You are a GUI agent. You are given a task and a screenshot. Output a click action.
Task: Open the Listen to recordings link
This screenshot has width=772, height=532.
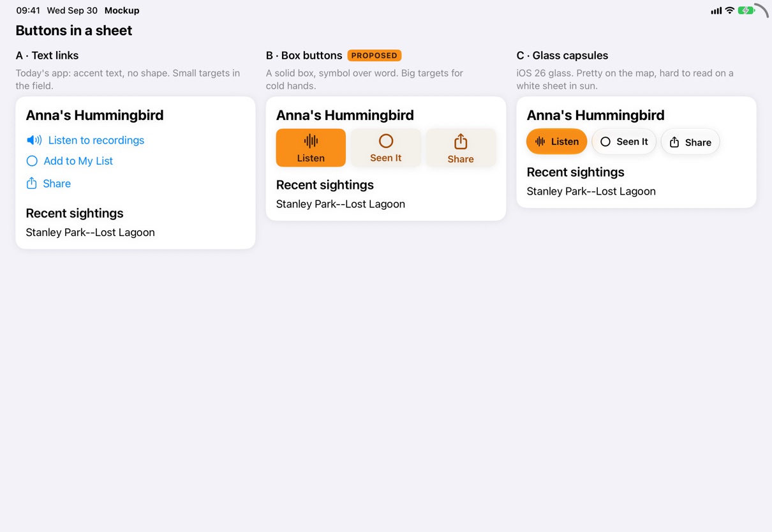click(x=96, y=140)
